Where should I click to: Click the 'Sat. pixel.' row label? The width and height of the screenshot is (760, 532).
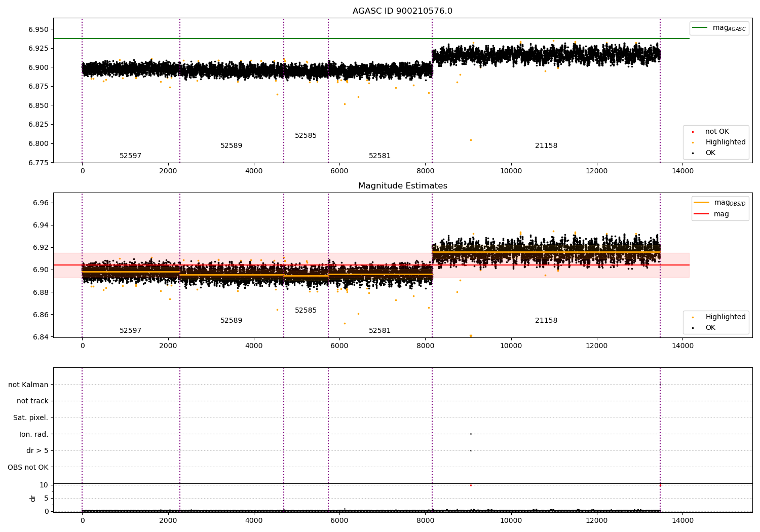coord(31,418)
